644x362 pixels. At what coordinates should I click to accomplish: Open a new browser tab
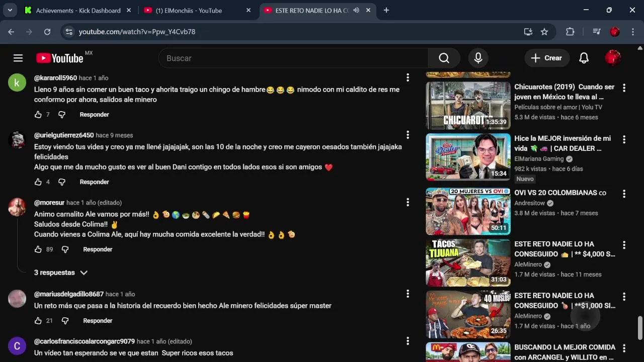click(386, 10)
